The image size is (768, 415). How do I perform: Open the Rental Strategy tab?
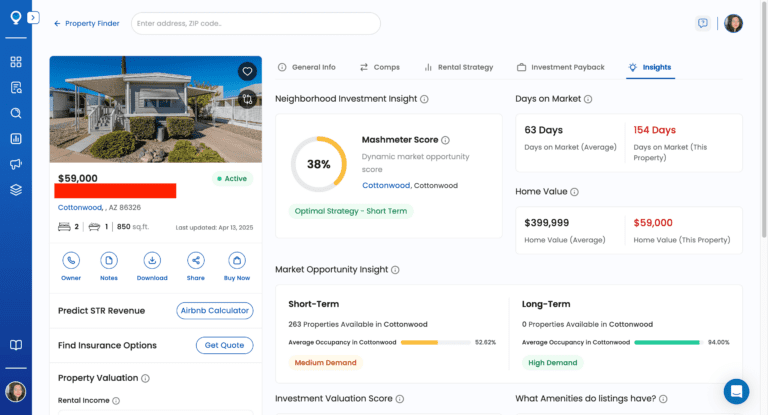[458, 67]
